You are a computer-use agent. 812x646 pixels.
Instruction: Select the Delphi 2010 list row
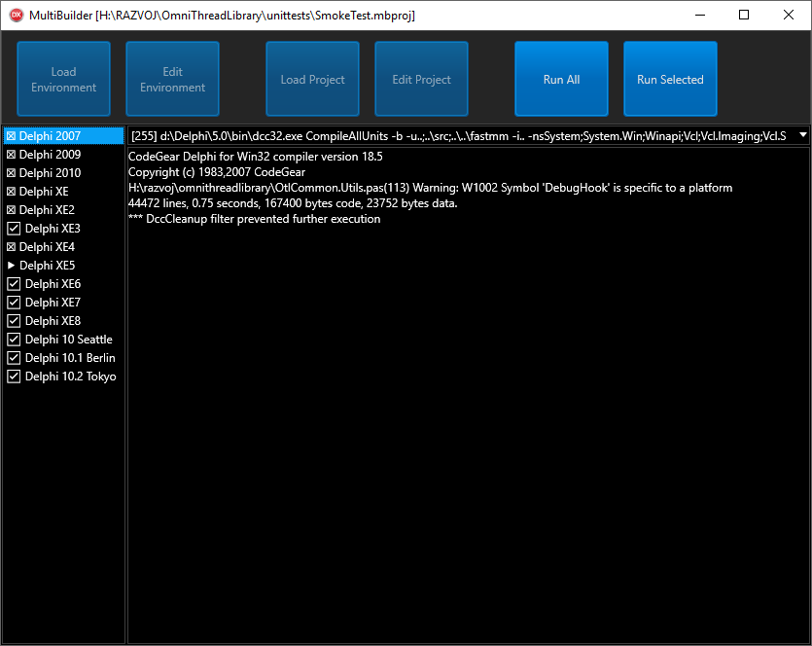click(x=64, y=173)
